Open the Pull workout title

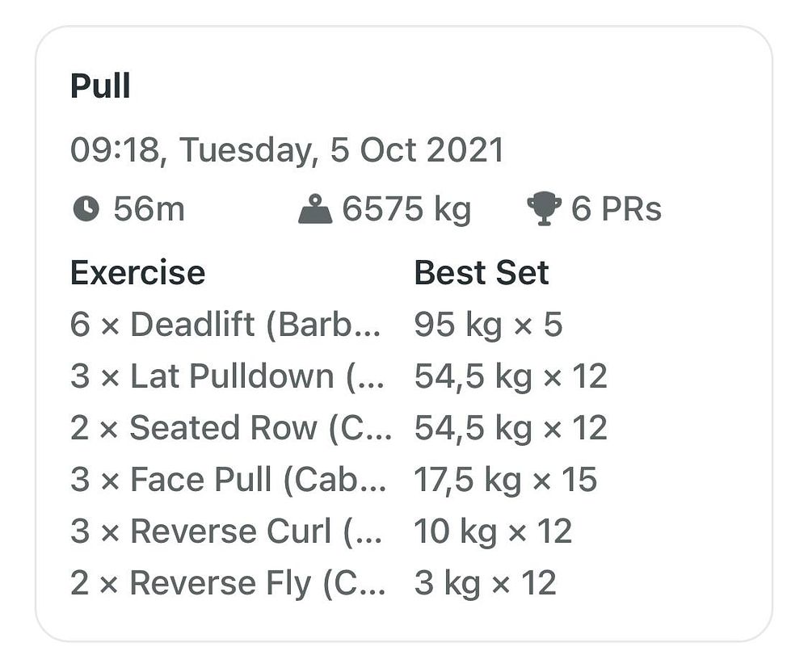(x=100, y=86)
